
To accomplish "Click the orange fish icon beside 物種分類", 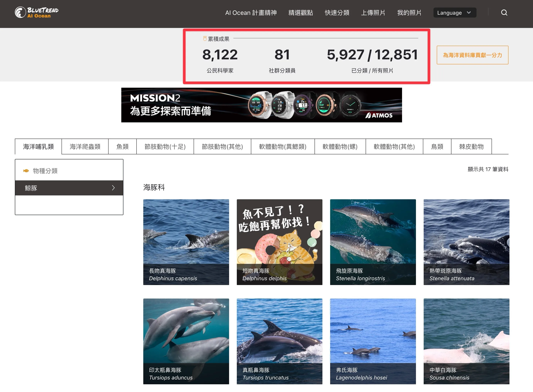I will (26, 170).
